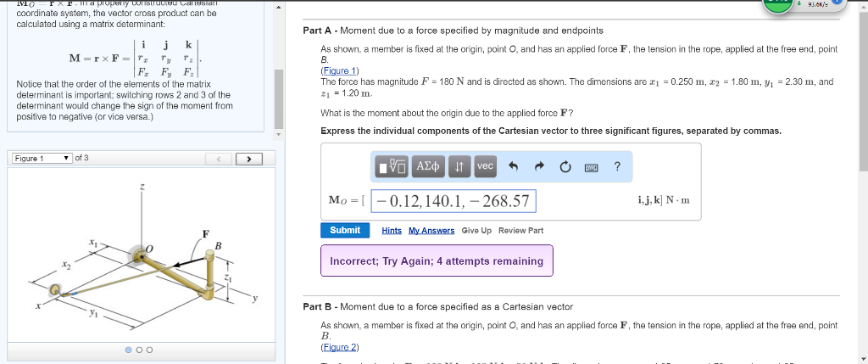
Task: Select the first figure indicator dot
Action: [129, 350]
